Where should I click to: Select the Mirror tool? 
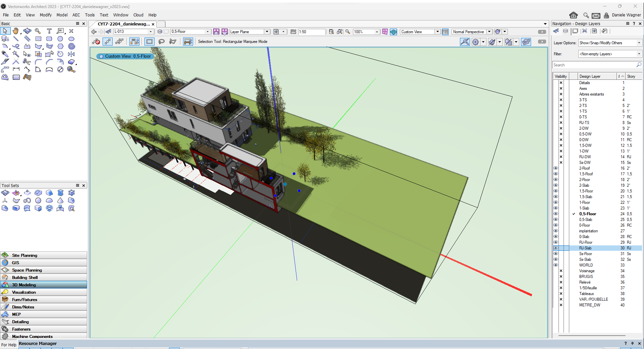(x=71, y=54)
